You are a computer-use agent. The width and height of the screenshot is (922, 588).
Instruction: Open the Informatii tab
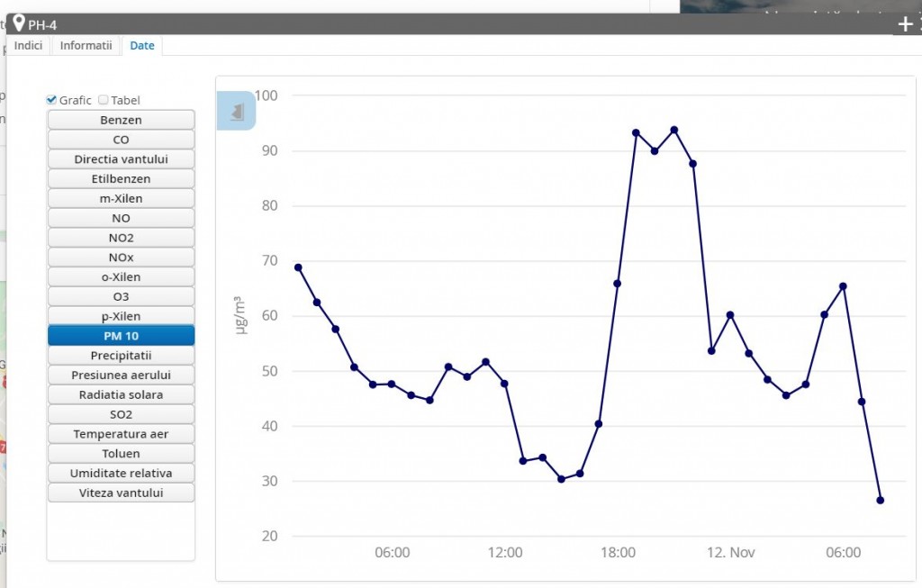pos(86,45)
